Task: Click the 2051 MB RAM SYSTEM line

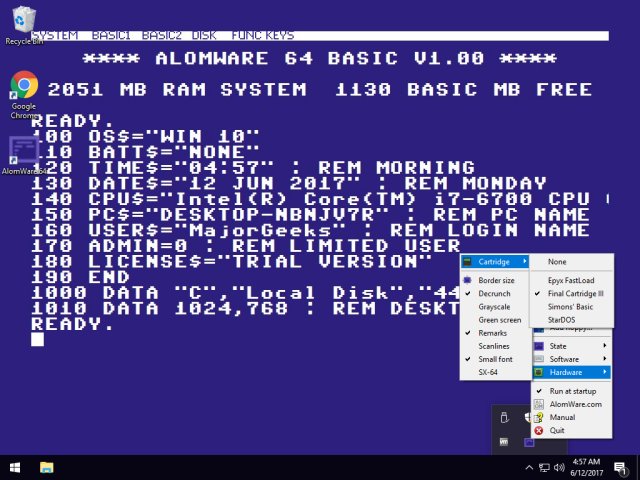Action: point(320,90)
